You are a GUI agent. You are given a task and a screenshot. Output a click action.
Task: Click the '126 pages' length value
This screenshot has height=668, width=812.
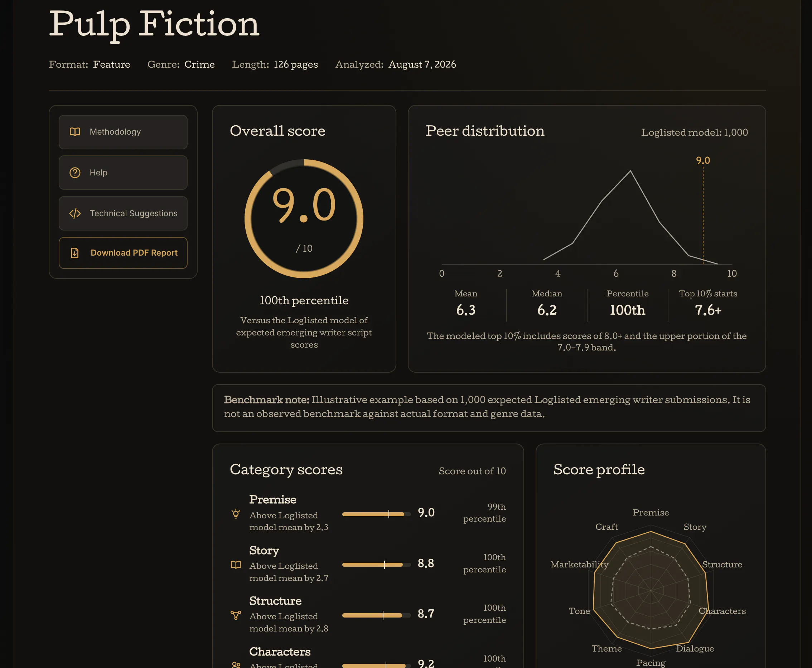[296, 64]
